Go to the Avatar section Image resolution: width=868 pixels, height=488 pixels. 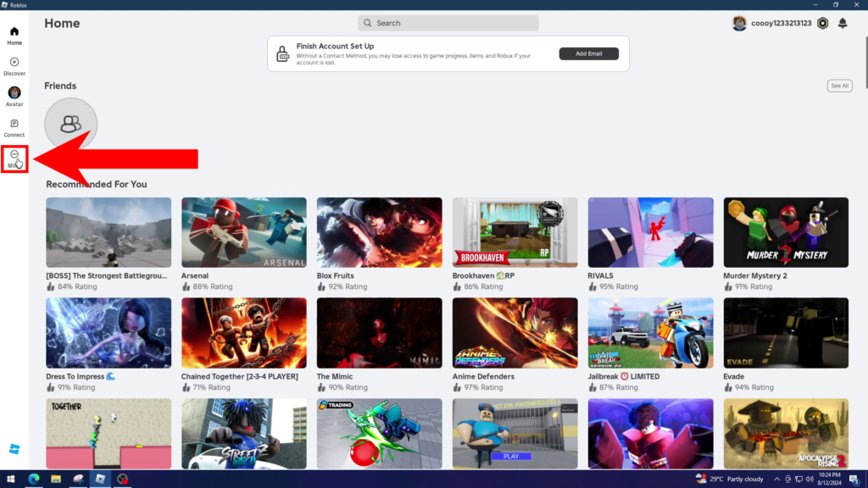14,96
